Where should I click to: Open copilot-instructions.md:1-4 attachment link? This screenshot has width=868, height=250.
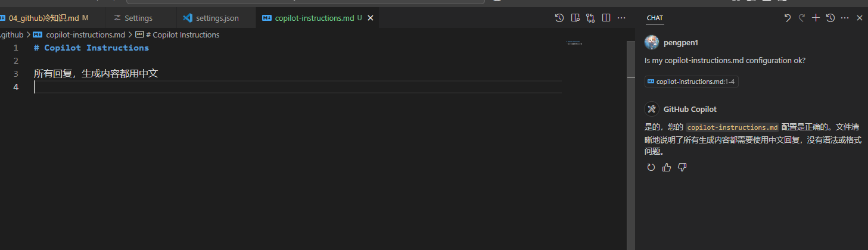tap(691, 82)
